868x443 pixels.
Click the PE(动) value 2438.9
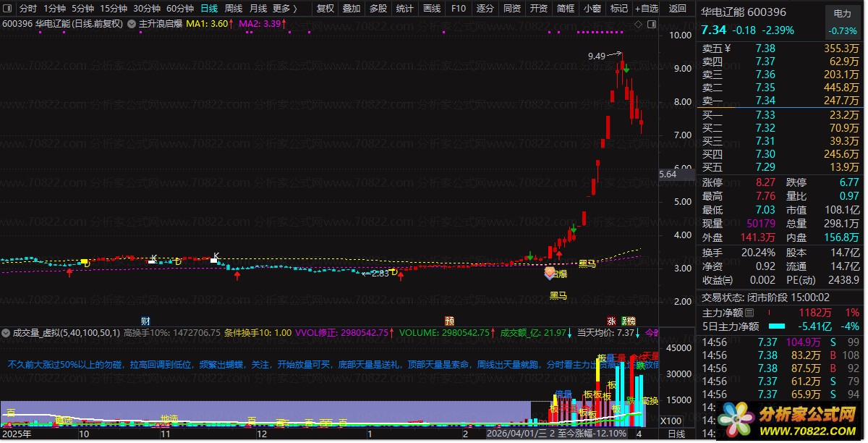(843, 279)
